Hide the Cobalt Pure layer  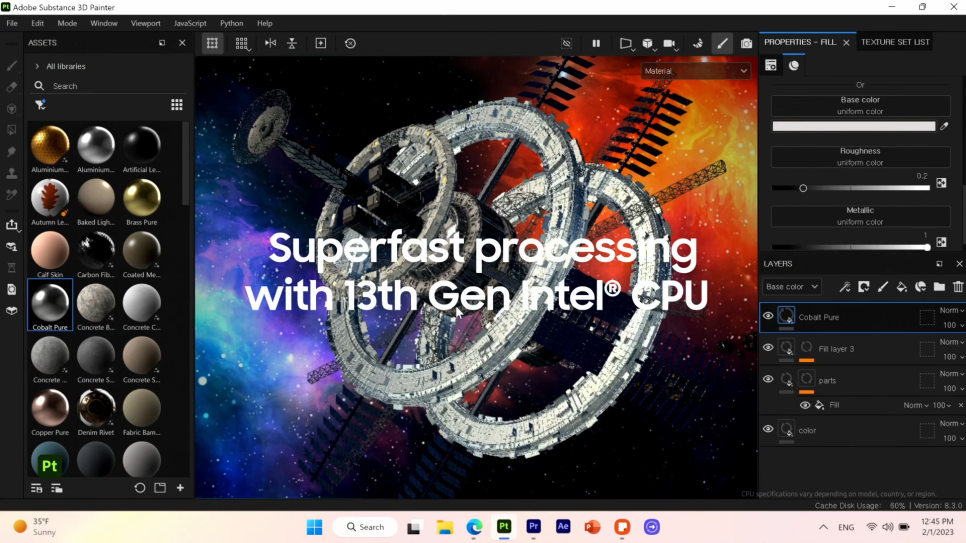pos(768,316)
